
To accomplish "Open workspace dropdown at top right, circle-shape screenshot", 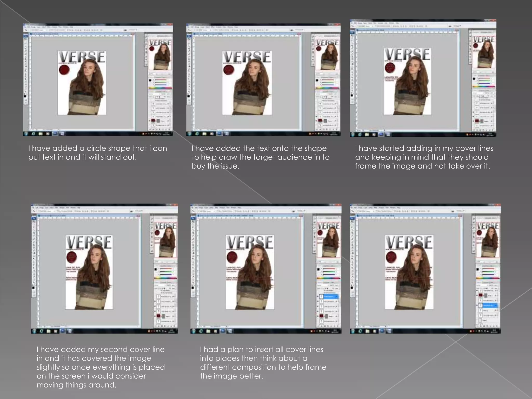I will click(132, 30).
